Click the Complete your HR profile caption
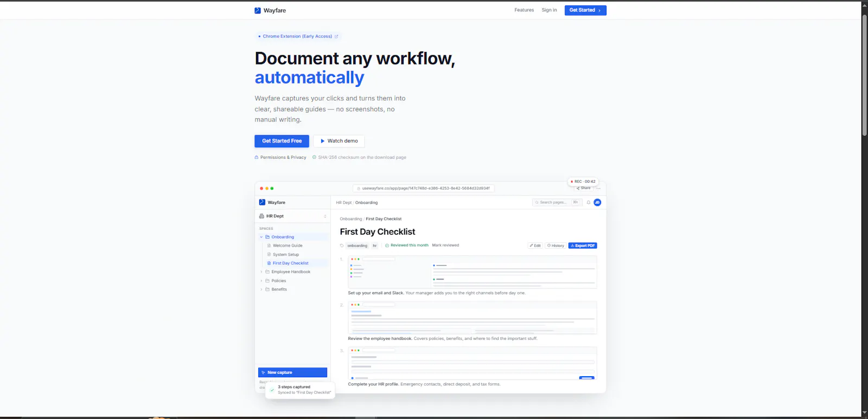Image resolution: width=868 pixels, height=419 pixels. click(x=424, y=384)
